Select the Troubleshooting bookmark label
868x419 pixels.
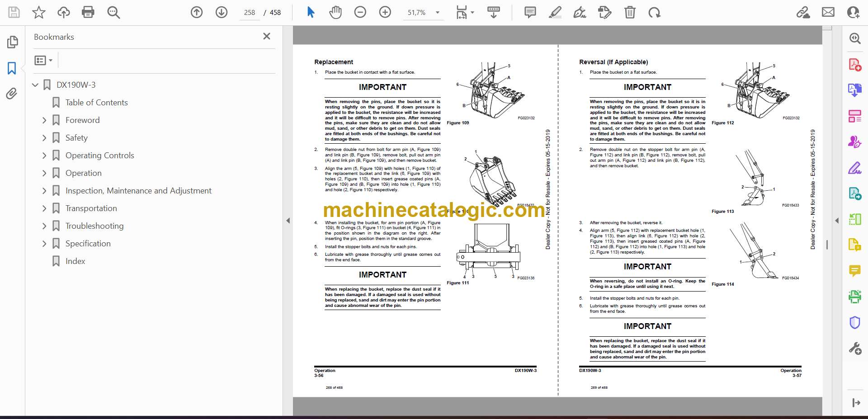[94, 226]
